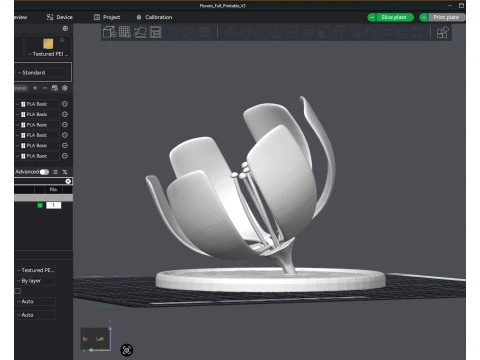The image size is (480, 360).
Task: Open the By layer print sequence dropdown
Action: tap(36, 281)
